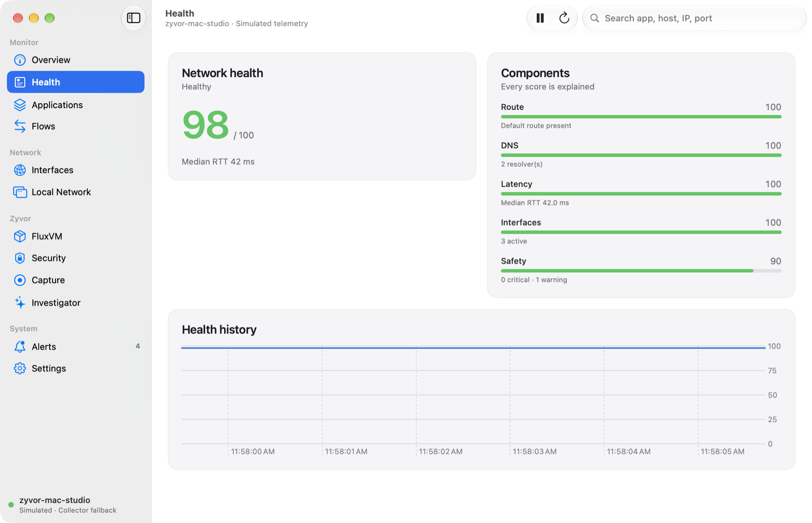Image resolution: width=812 pixels, height=523 pixels.
Task: Click the Latency component label
Action: tap(517, 184)
